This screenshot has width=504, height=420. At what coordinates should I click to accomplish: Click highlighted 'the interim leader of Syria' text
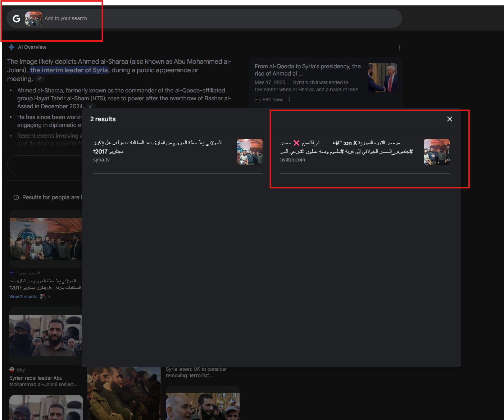[69, 70]
